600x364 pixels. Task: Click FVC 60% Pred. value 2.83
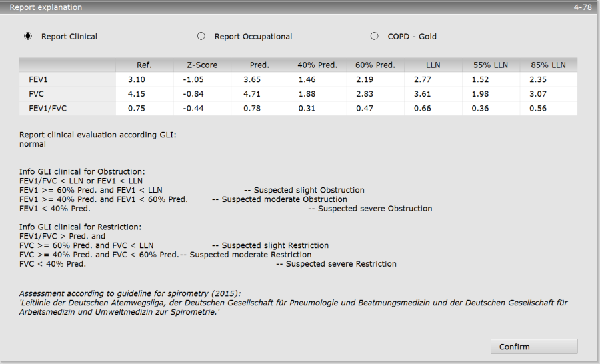coord(365,94)
